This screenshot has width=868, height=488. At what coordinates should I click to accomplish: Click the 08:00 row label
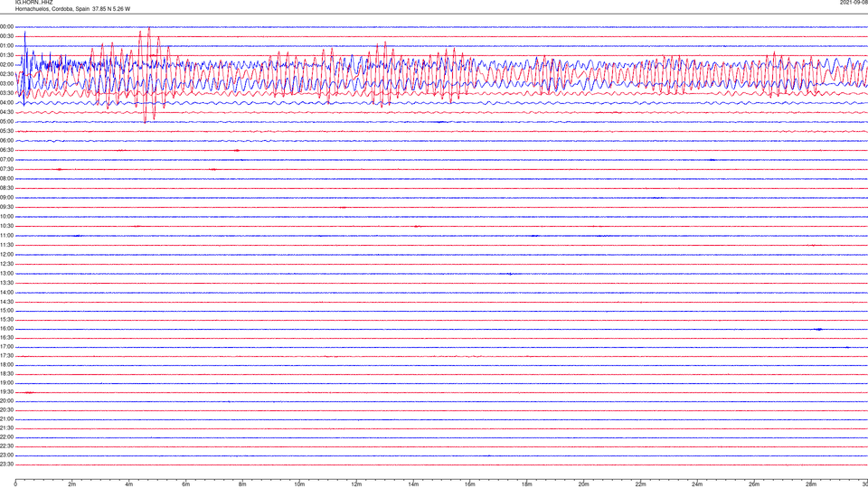pos(6,179)
